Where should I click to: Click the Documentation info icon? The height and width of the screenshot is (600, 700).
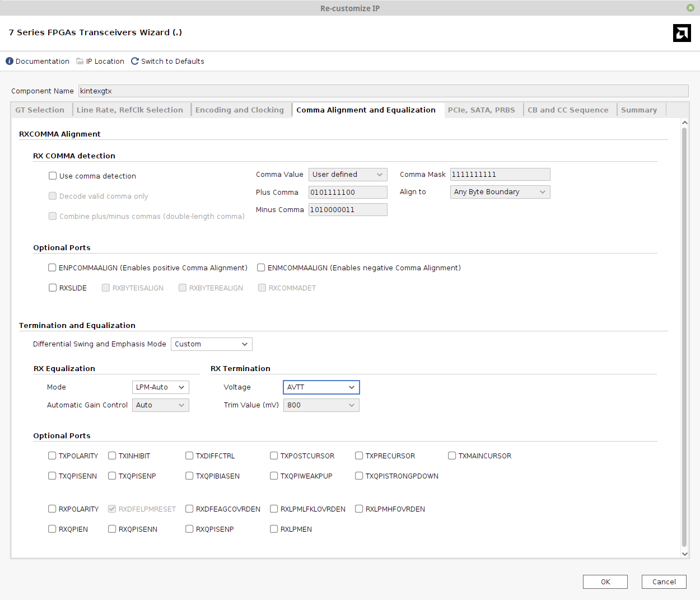tap(8, 61)
